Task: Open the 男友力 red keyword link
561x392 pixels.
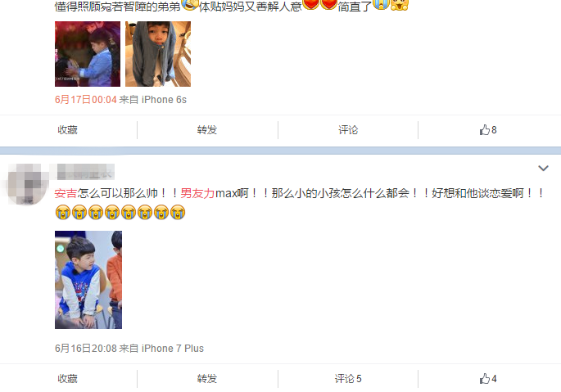Action: coord(197,193)
